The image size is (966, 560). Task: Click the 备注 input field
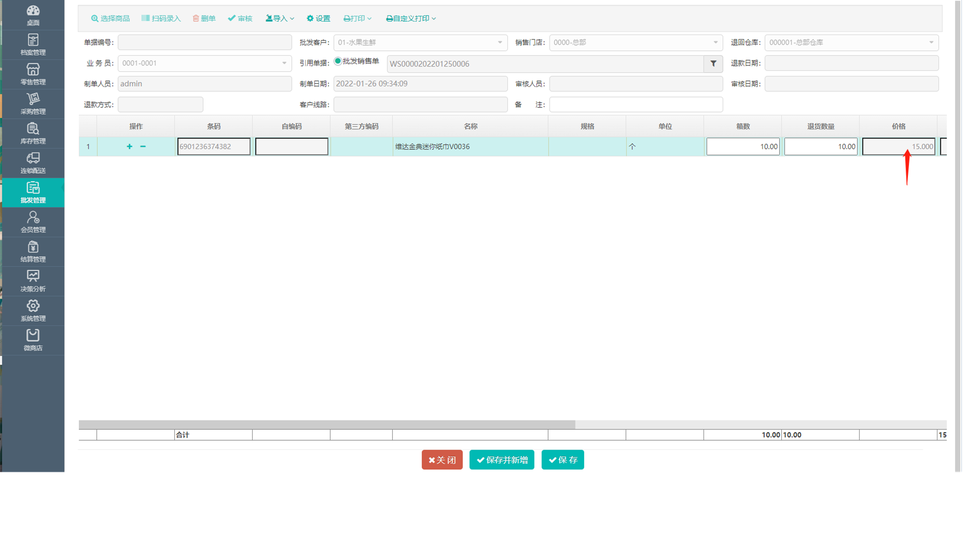(x=636, y=105)
